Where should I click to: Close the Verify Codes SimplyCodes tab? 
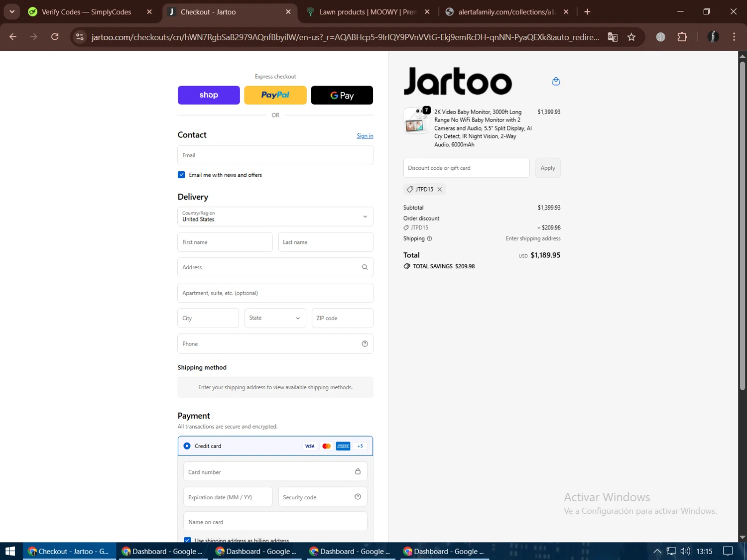click(149, 11)
